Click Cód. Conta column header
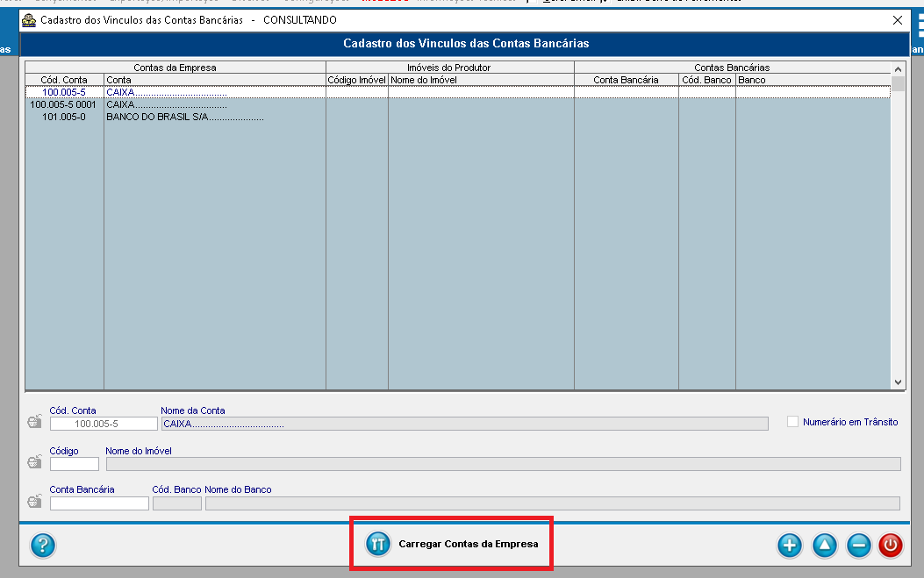Image resolution: width=924 pixels, height=578 pixels. click(64, 80)
